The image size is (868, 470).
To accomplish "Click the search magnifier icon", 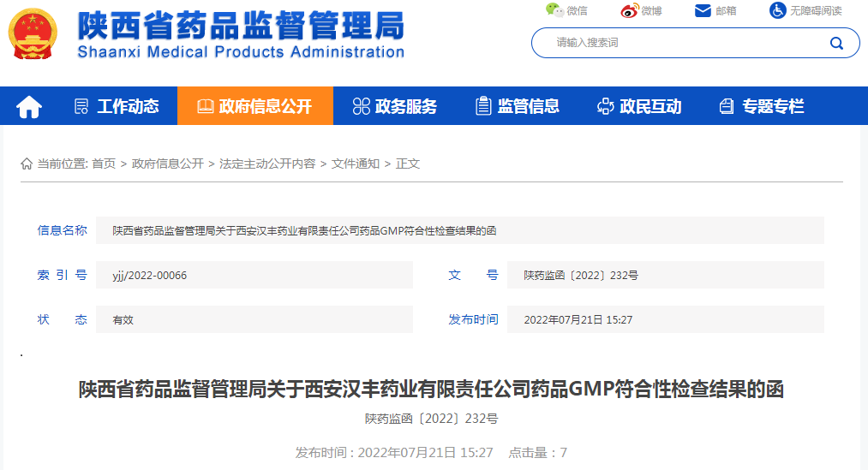I will tap(836, 43).
